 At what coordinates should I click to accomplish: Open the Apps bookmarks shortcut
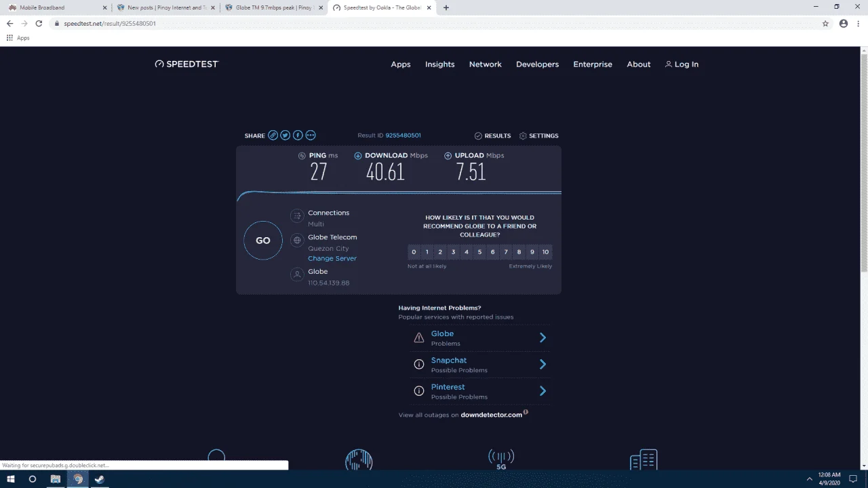point(18,38)
